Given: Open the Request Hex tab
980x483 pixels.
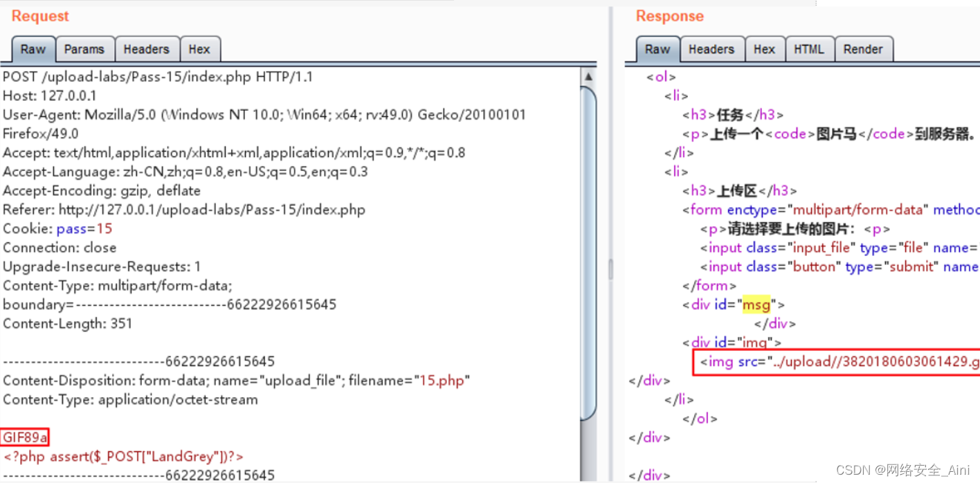Looking at the screenshot, I should click(199, 49).
